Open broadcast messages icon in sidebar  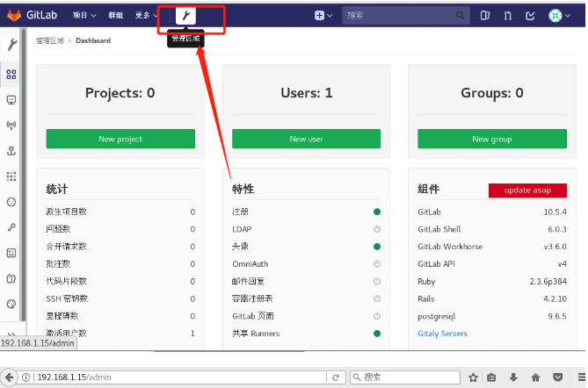[11, 125]
